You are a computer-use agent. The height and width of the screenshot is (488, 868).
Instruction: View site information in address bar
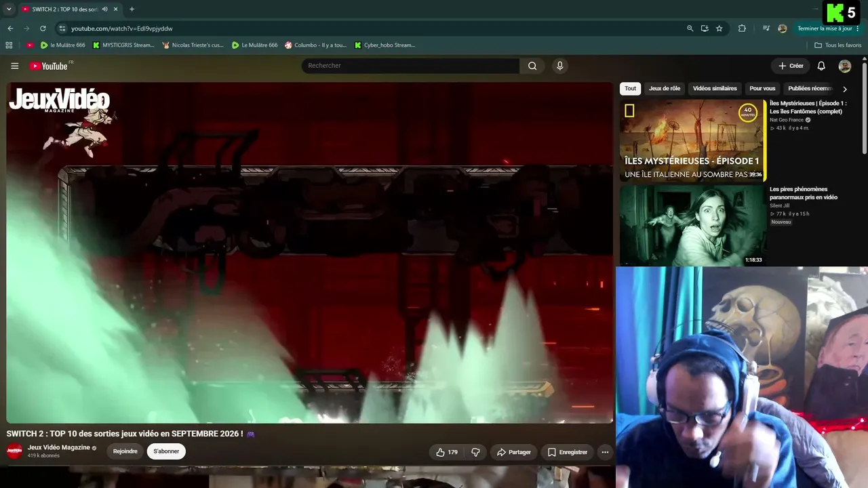pos(62,28)
